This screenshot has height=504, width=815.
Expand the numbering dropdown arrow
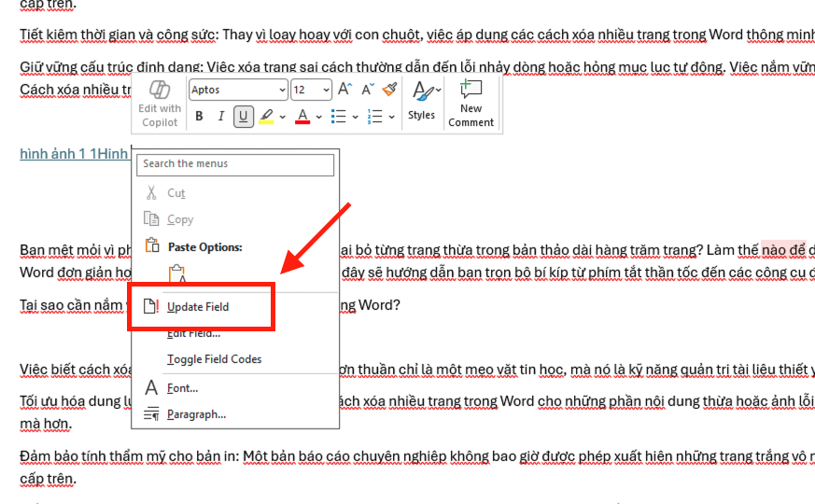(x=391, y=117)
